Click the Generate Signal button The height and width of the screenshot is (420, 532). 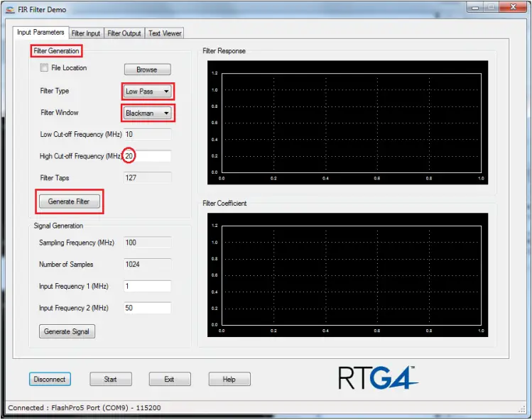point(67,331)
